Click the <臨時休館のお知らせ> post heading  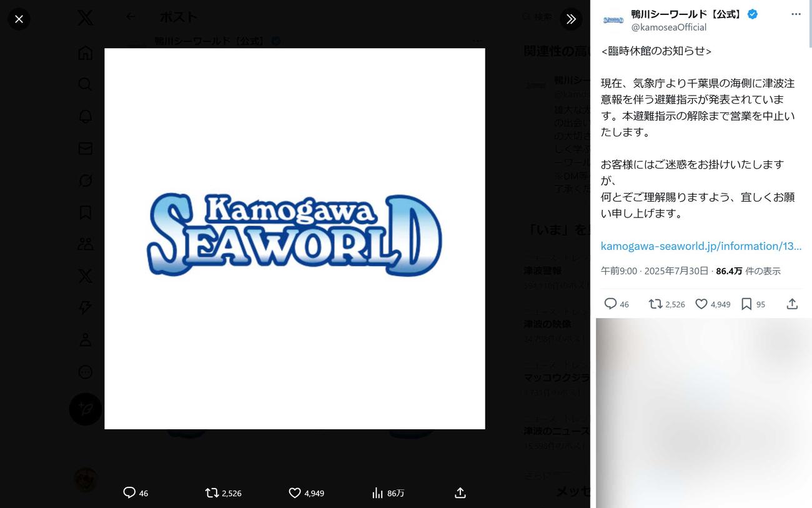coord(656,51)
